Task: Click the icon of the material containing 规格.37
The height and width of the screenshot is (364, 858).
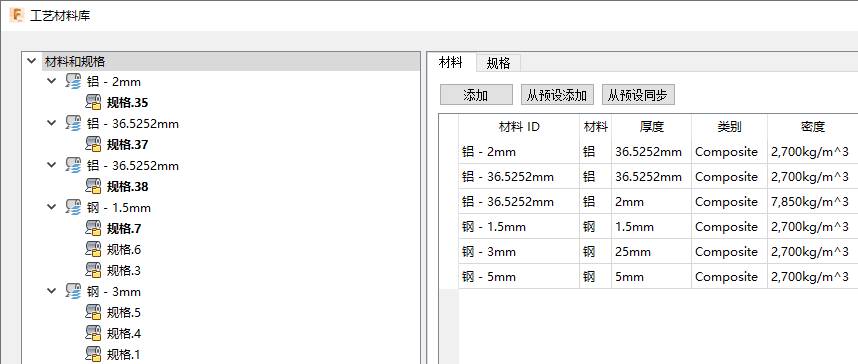Action: [73, 124]
